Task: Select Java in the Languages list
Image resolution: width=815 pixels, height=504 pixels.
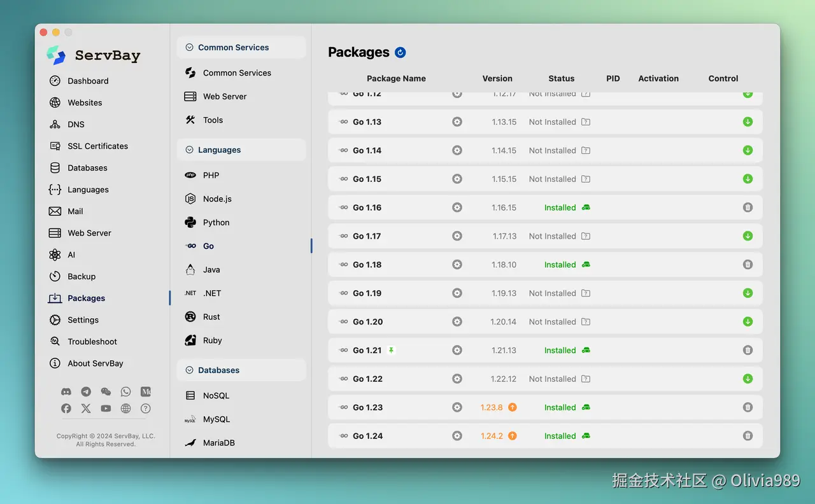Action: (x=211, y=269)
